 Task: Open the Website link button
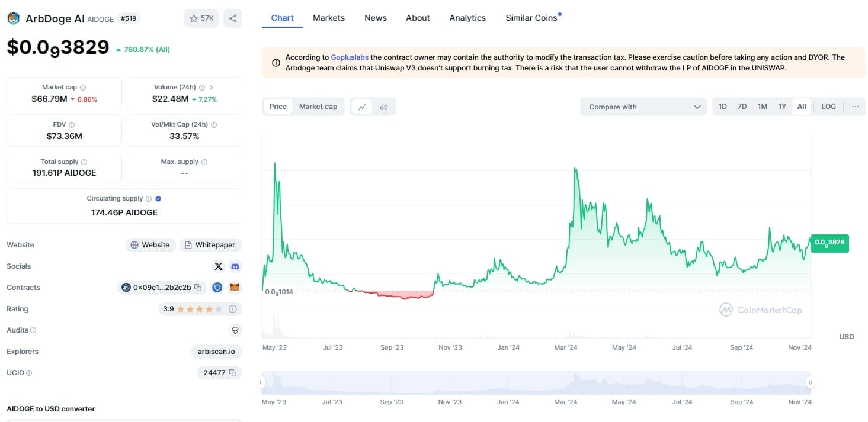coord(150,245)
